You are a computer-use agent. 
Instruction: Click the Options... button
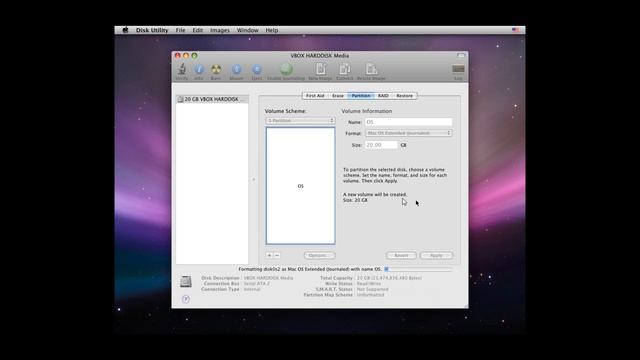(x=319, y=256)
